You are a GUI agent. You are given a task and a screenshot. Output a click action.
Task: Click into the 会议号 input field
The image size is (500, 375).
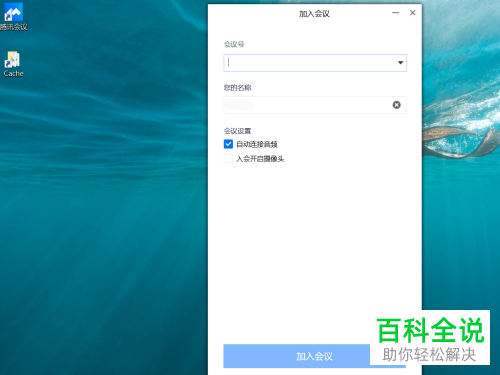pos(315,63)
